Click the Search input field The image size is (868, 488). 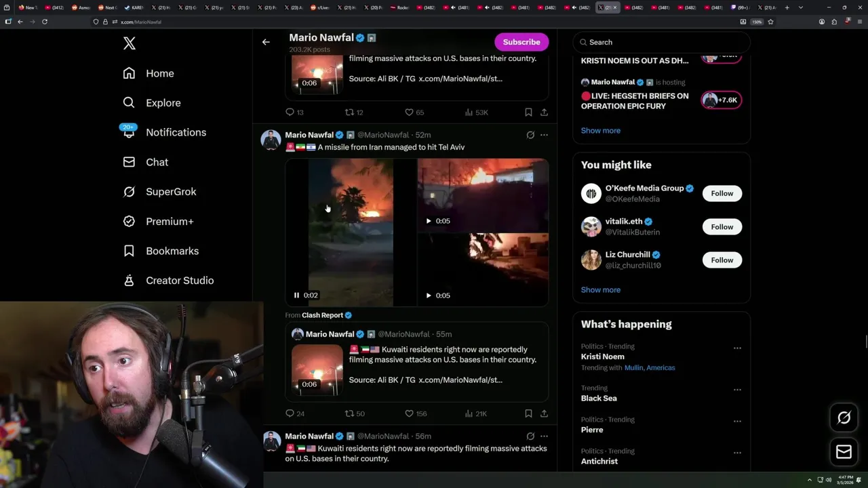click(661, 42)
